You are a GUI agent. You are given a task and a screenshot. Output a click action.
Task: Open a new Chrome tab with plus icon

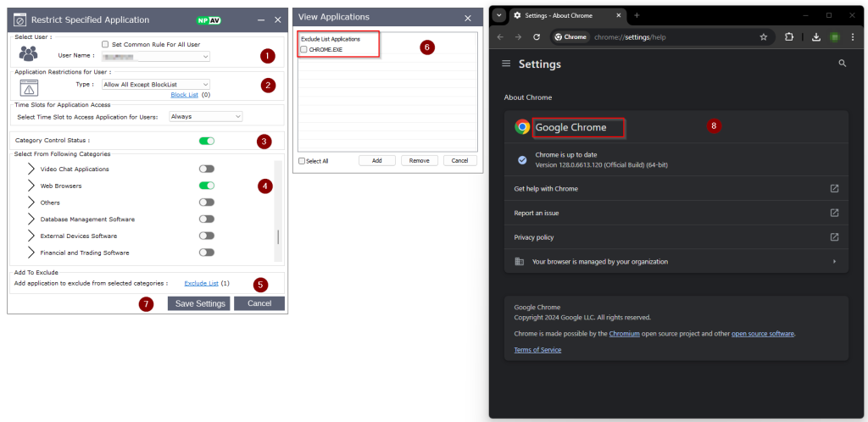[637, 15]
